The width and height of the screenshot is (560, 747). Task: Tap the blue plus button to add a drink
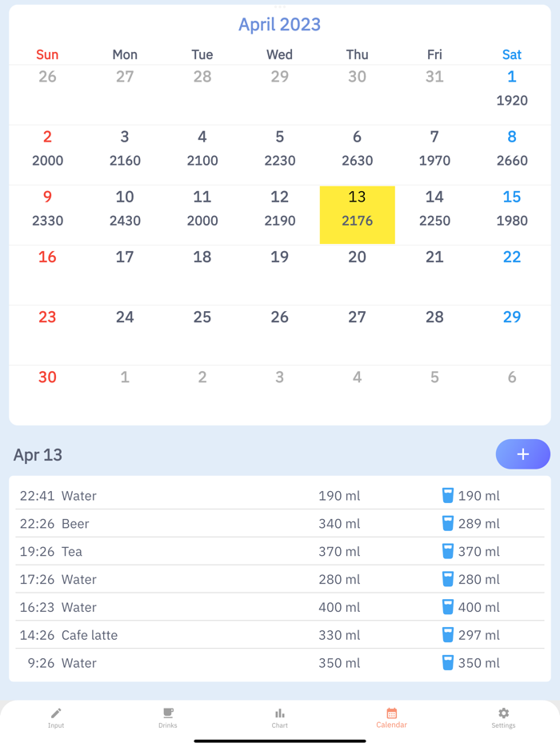(x=522, y=454)
